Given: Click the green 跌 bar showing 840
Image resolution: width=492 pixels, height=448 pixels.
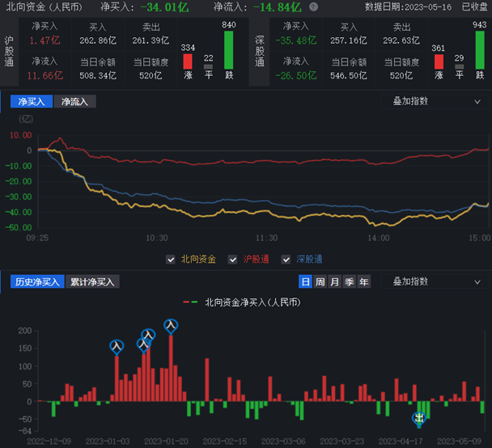Looking at the screenshot, I should tap(228, 50).
